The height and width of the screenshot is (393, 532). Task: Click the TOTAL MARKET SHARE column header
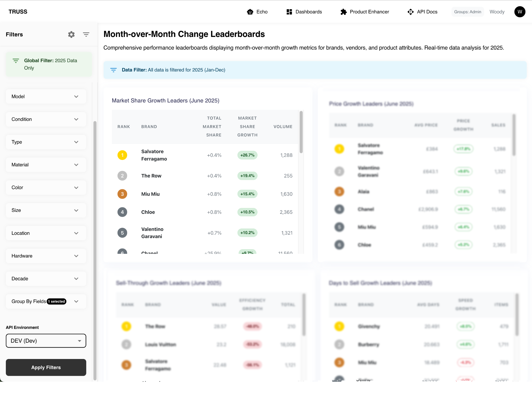212,126
